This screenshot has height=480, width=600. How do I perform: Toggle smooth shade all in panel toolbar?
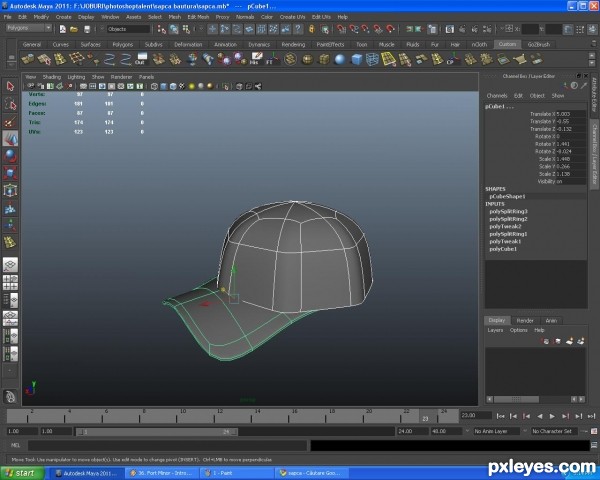click(x=163, y=87)
